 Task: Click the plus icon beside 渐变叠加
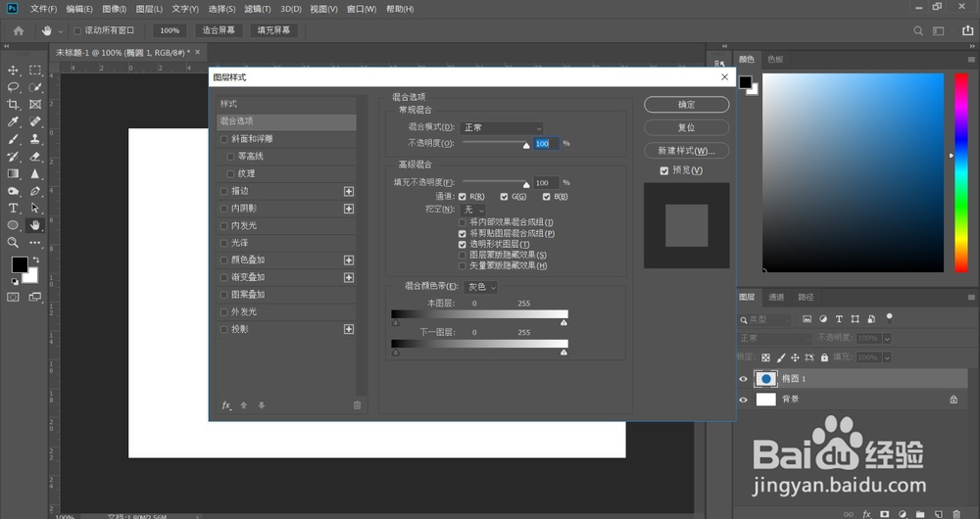point(349,277)
